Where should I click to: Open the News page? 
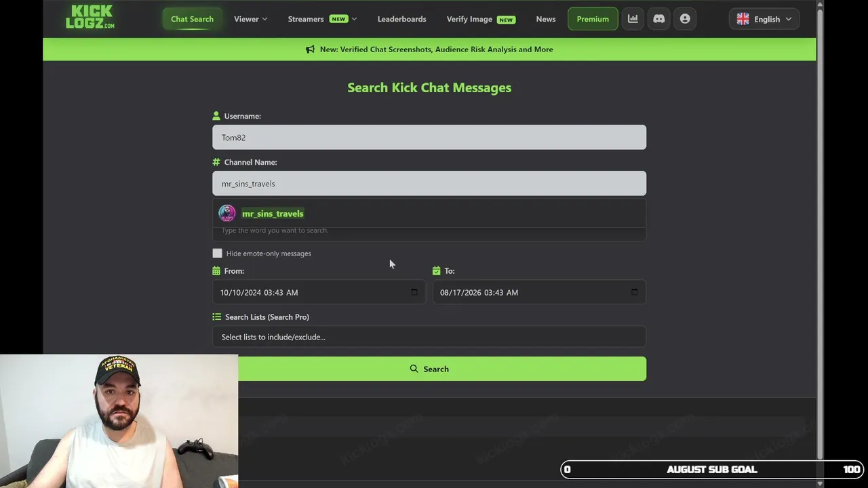546,19
